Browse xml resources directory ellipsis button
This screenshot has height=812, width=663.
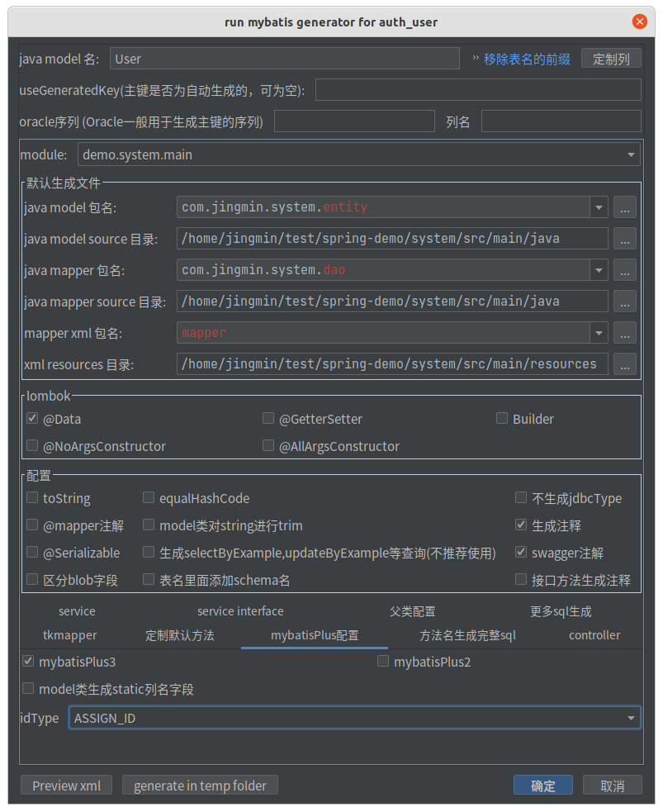click(625, 364)
